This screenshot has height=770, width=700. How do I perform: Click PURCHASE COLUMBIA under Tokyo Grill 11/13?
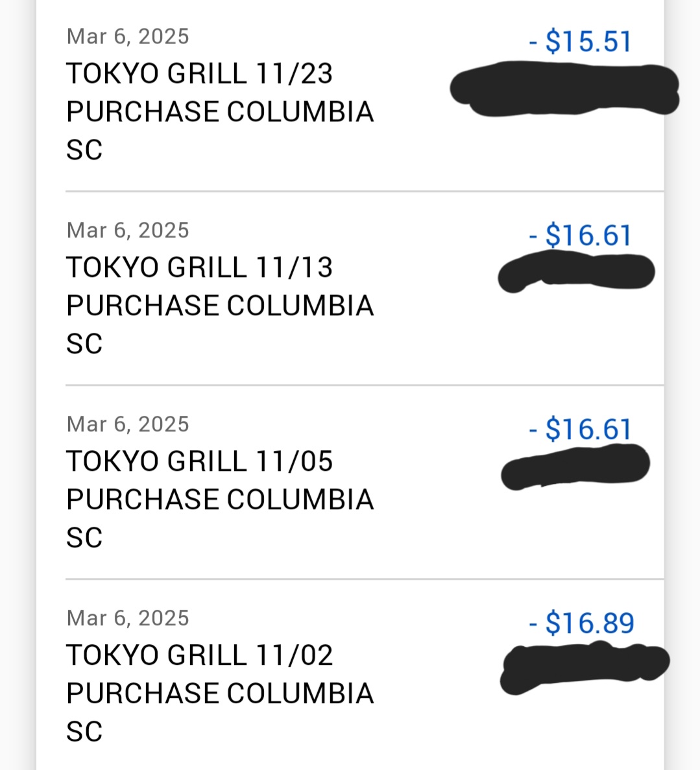click(220, 306)
